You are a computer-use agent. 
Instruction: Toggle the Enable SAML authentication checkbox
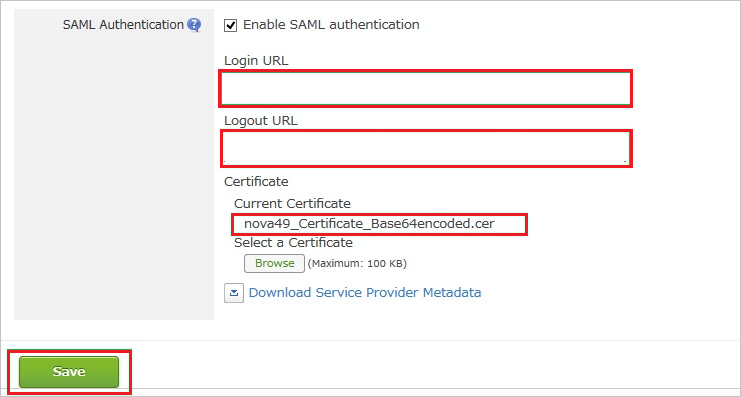pos(230,25)
